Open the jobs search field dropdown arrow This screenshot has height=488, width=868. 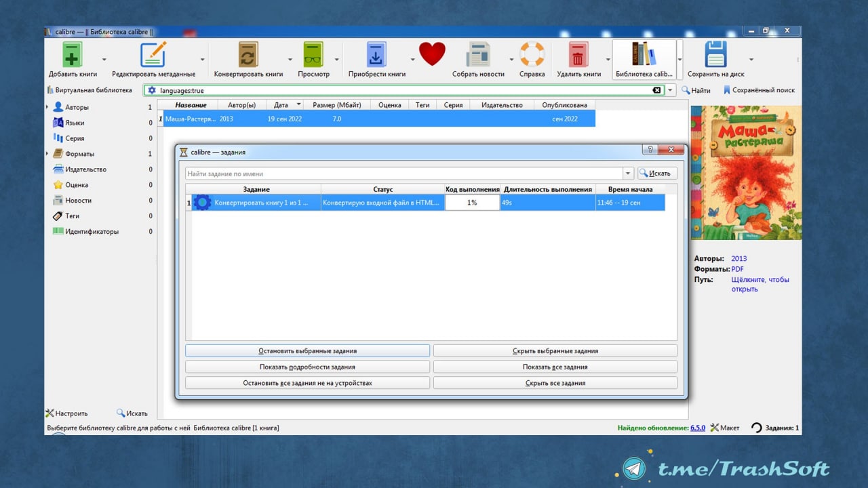[x=628, y=174]
